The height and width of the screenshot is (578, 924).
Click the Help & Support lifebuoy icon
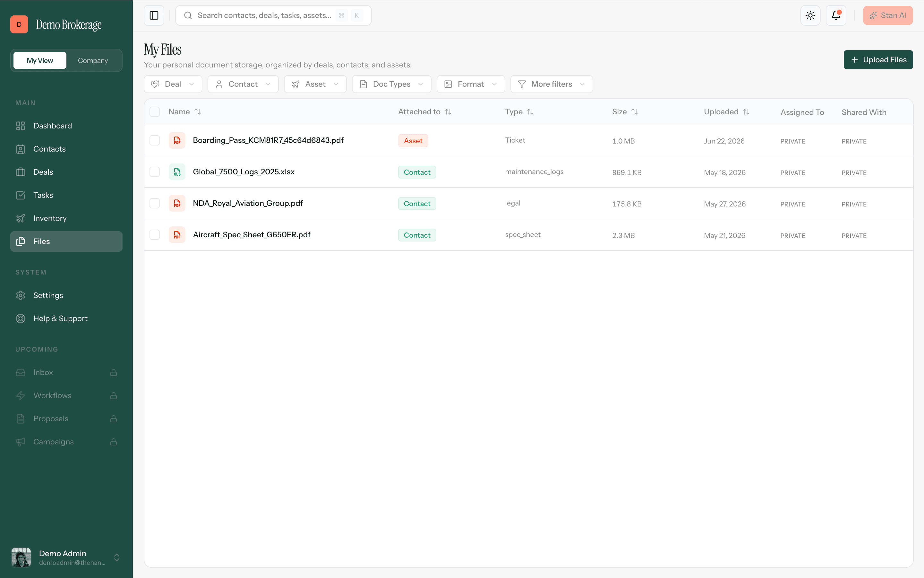coord(21,319)
